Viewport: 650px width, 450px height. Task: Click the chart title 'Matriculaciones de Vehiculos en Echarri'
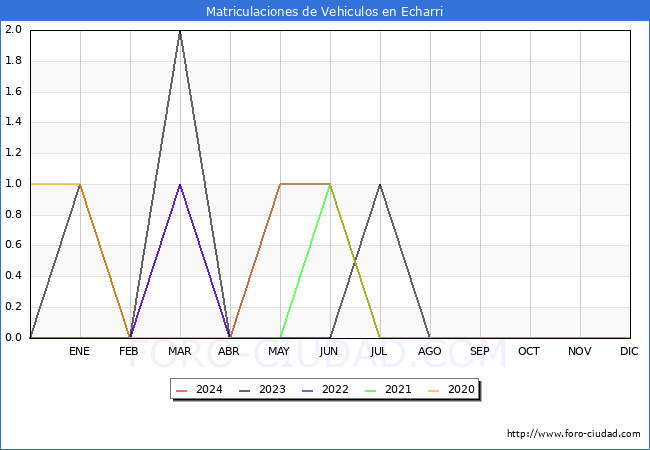[x=324, y=11]
